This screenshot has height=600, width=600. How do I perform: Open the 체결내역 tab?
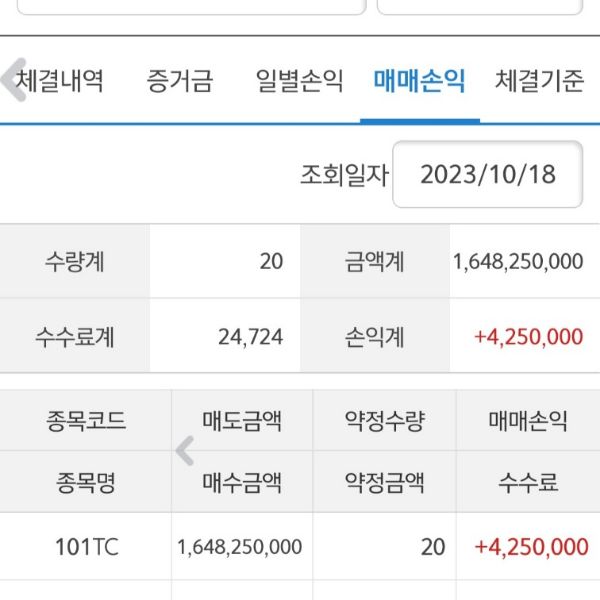pos(61,81)
